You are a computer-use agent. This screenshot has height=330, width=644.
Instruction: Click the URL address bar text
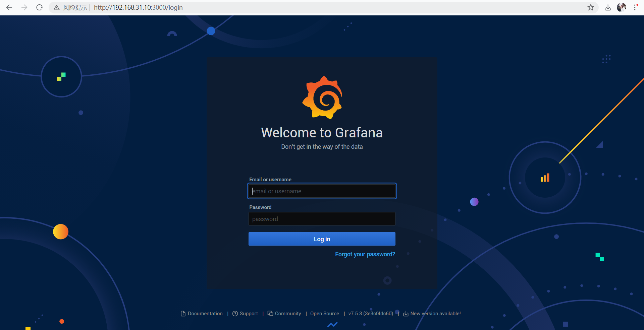point(138,7)
